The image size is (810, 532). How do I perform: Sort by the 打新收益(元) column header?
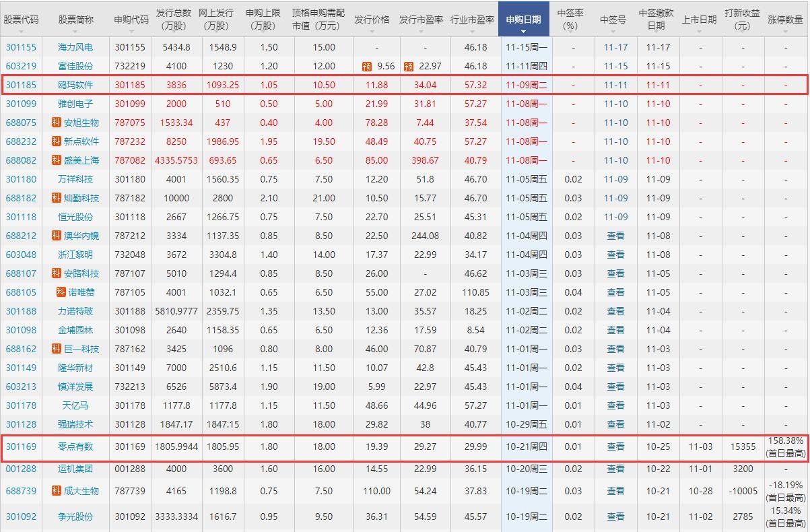coord(743,20)
